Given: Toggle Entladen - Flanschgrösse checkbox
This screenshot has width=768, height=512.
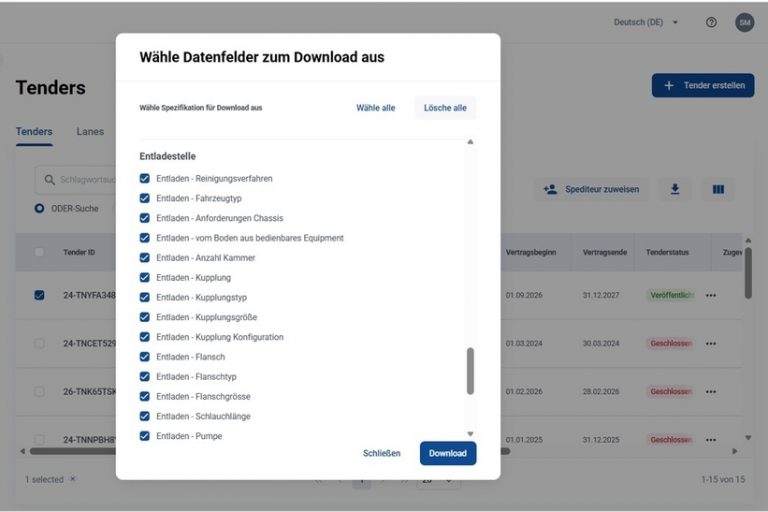Looking at the screenshot, I should click(x=144, y=396).
